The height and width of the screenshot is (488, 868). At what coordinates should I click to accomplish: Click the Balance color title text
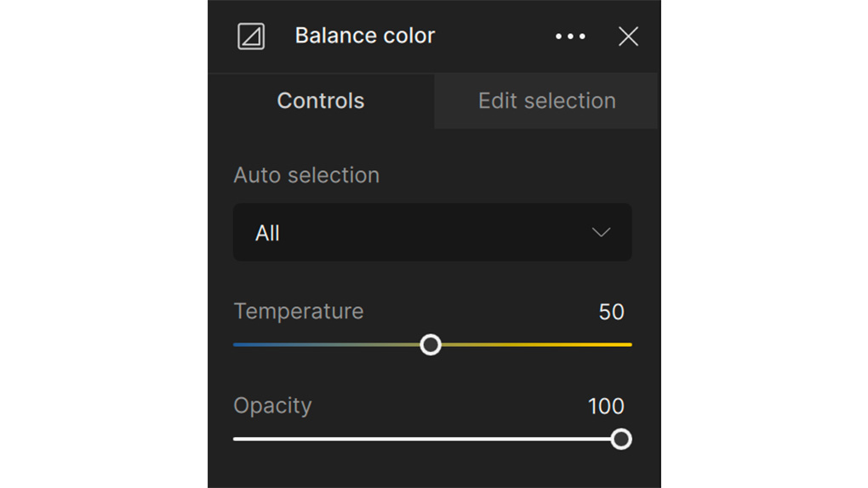(x=365, y=36)
